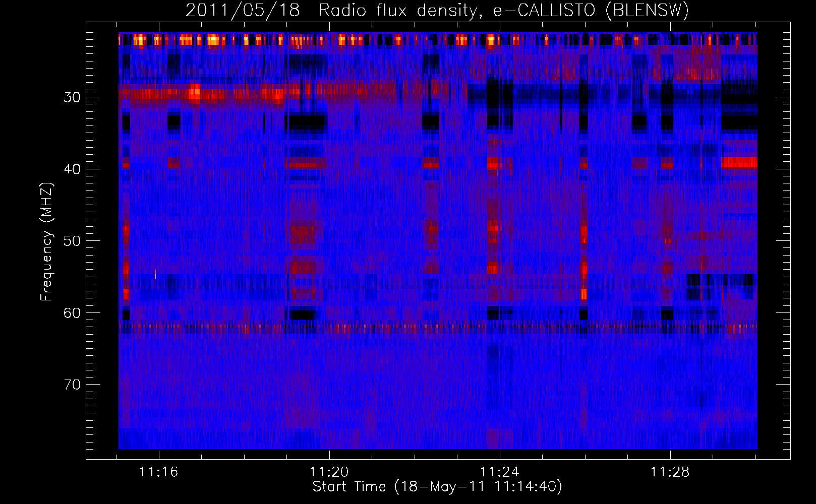Image resolution: width=816 pixels, height=504 pixels.
Task: Click the 11:28 time tick label
Action: coord(670,472)
